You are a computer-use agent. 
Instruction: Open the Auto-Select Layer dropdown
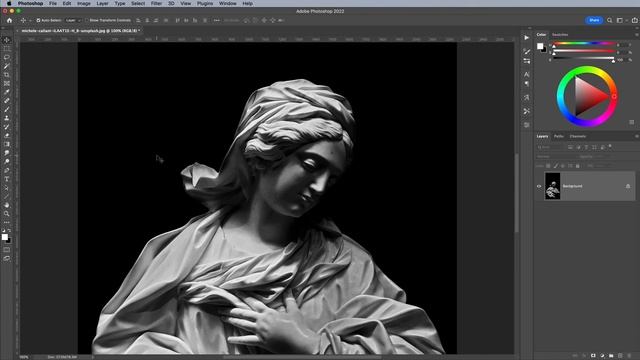click(73, 20)
